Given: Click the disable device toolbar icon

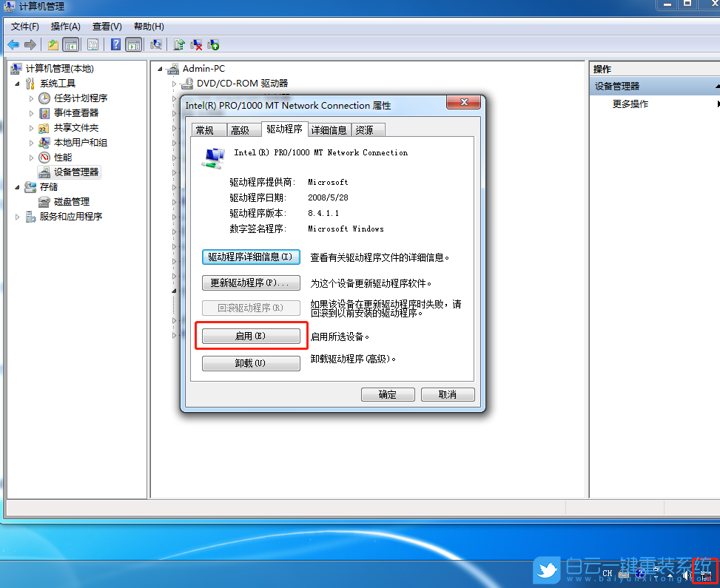Looking at the screenshot, I should pyautogui.click(x=195, y=44).
